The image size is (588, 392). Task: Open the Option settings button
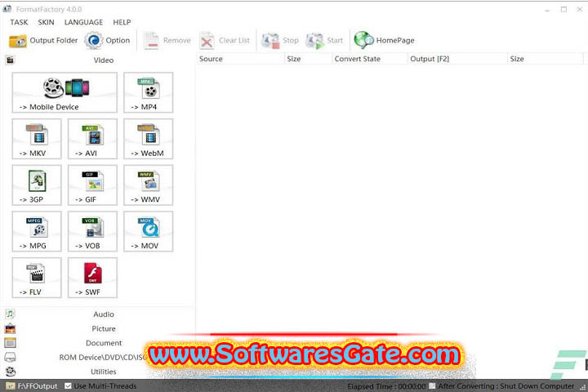(x=107, y=41)
